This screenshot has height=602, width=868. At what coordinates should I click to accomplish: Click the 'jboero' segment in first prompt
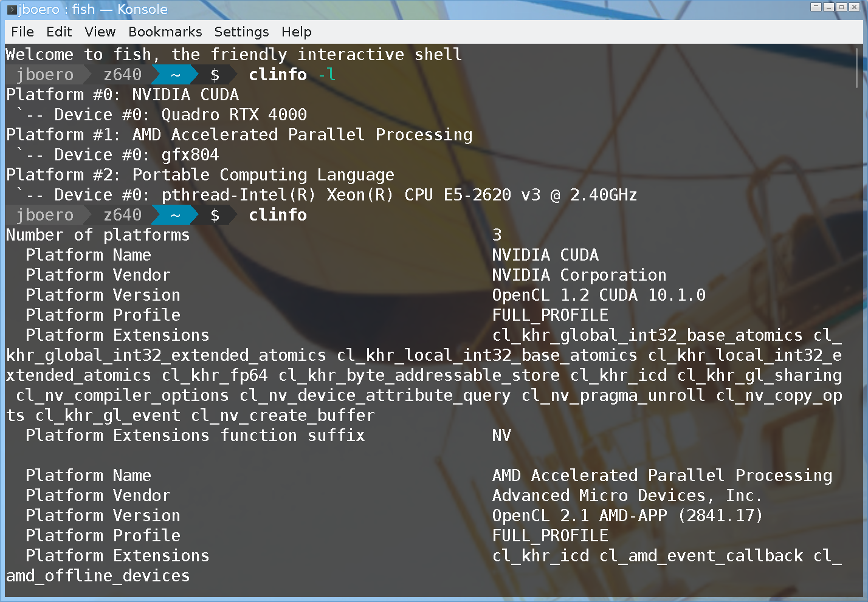[x=45, y=75]
